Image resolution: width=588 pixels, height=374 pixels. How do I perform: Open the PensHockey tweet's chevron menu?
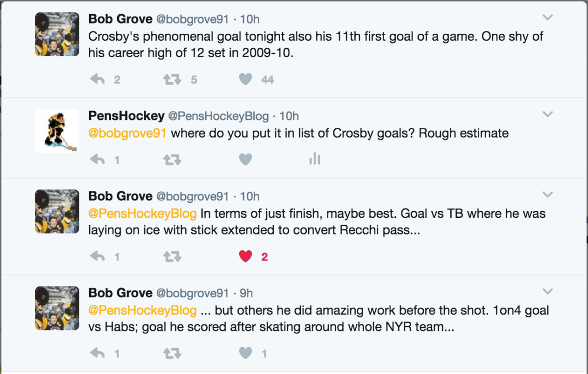[x=547, y=115]
